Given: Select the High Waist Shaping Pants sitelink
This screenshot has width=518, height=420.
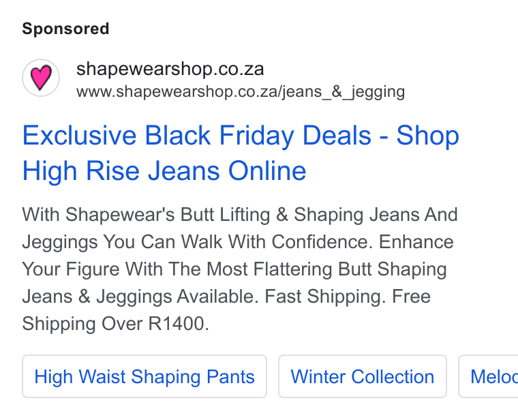Looking at the screenshot, I should (x=144, y=376).
